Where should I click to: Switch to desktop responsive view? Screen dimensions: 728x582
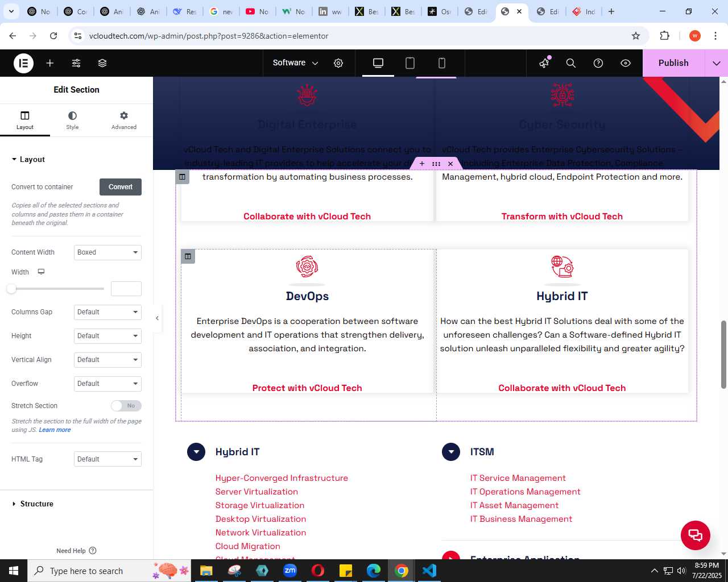(378, 63)
